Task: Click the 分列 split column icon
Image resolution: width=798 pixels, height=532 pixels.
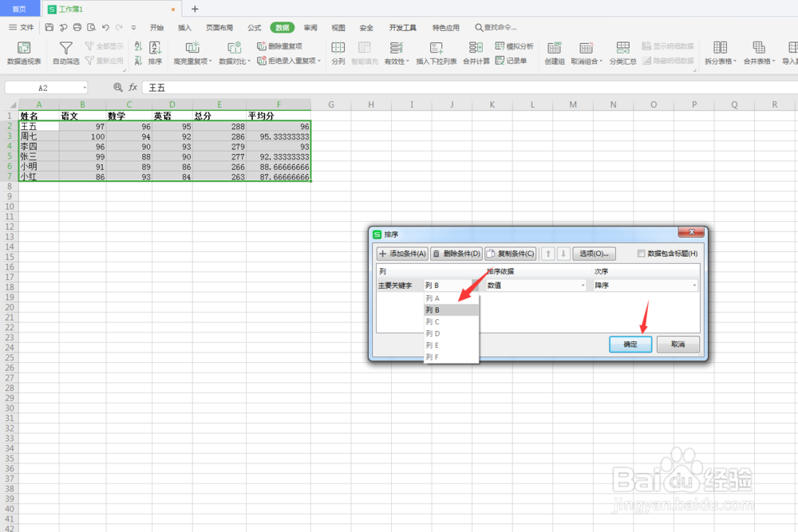Action: pos(338,48)
